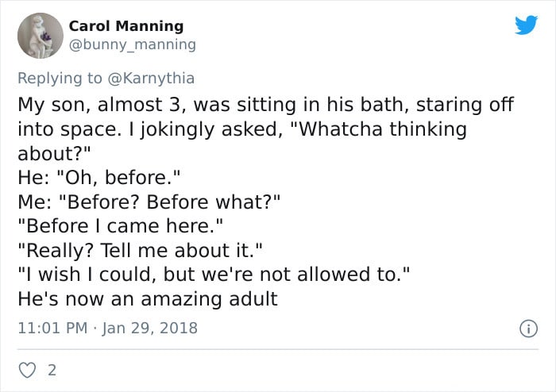Click the Twitter bird logo

(525, 25)
